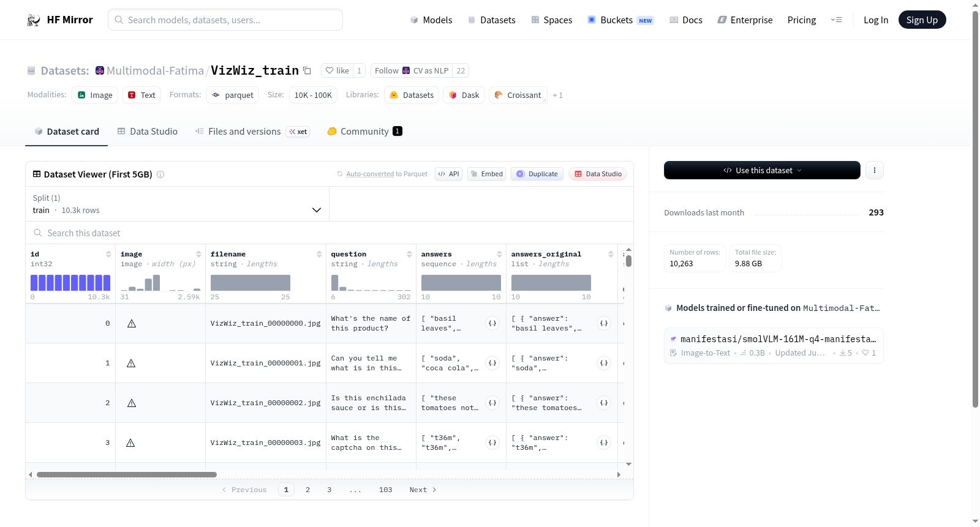Open Enterprise in the top navigation
This screenshot has width=980, height=527.
point(745,20)
